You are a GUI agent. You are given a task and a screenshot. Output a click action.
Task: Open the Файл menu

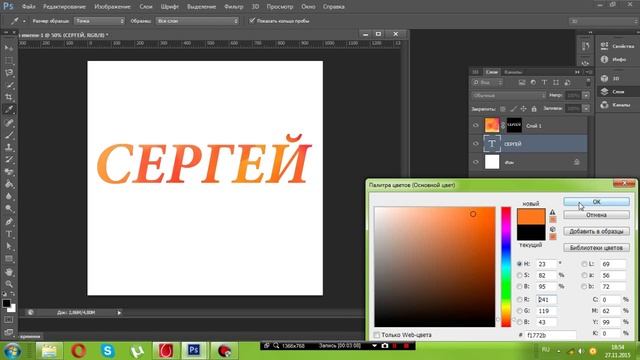point(28,7)
